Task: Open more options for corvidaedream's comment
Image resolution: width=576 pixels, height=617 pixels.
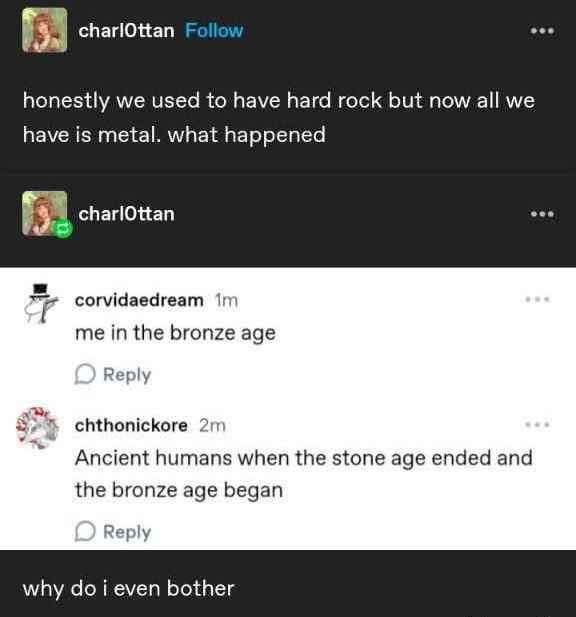Action: pos(537,299)
